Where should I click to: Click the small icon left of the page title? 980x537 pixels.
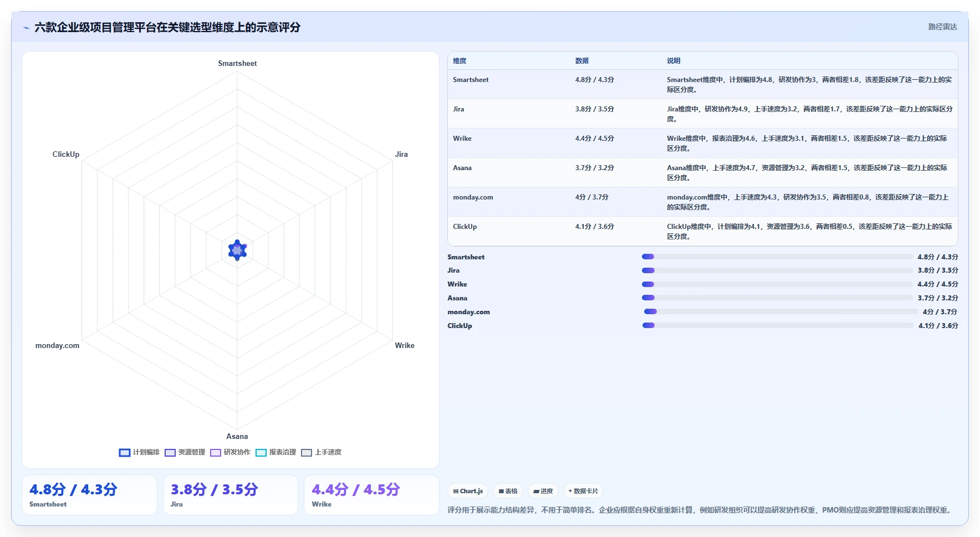point(26,28)
